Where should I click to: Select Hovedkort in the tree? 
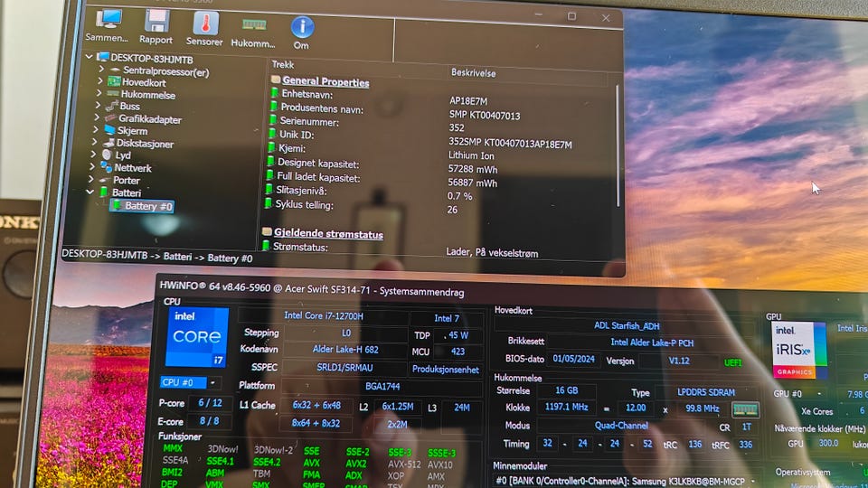point(144,82)
